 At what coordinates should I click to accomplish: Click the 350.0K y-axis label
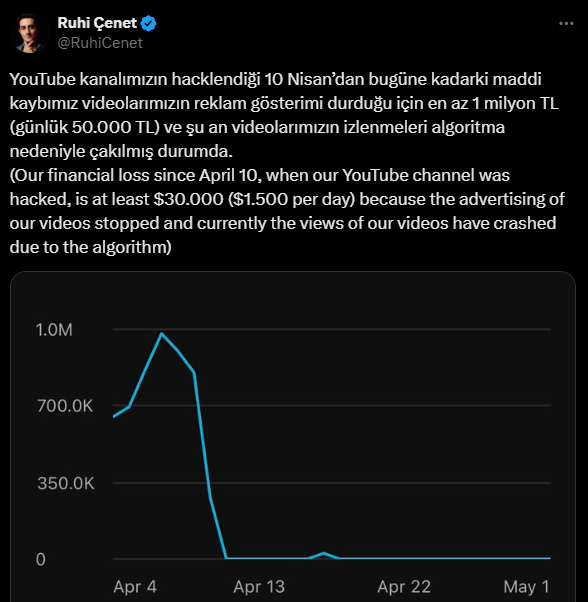pos(66,483)
